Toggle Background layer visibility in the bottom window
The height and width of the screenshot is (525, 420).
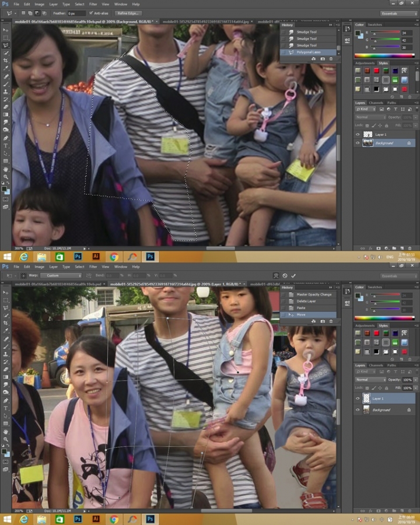[x=358, y=410]
